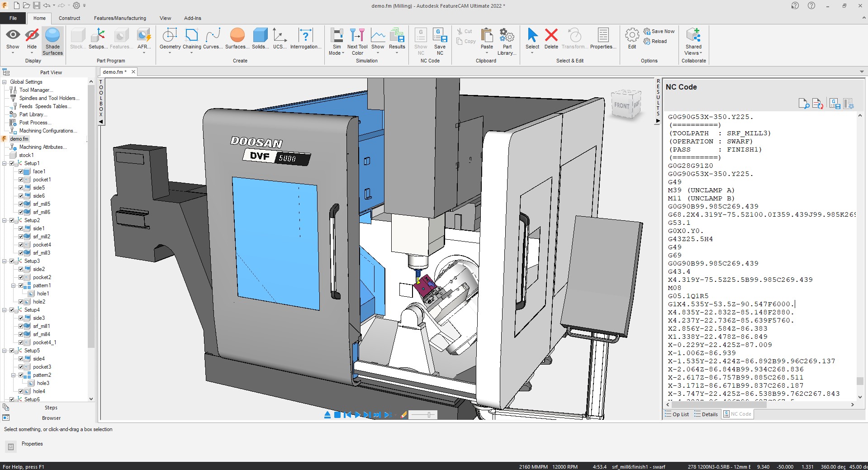
Task: Switch to the Construct ribbon tab
Action: 69,18
